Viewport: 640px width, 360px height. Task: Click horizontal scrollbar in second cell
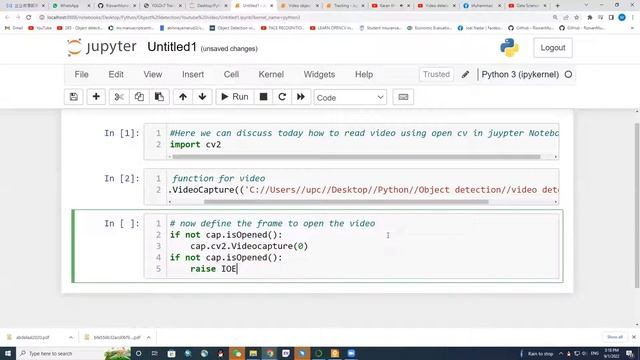coord(346,202)
